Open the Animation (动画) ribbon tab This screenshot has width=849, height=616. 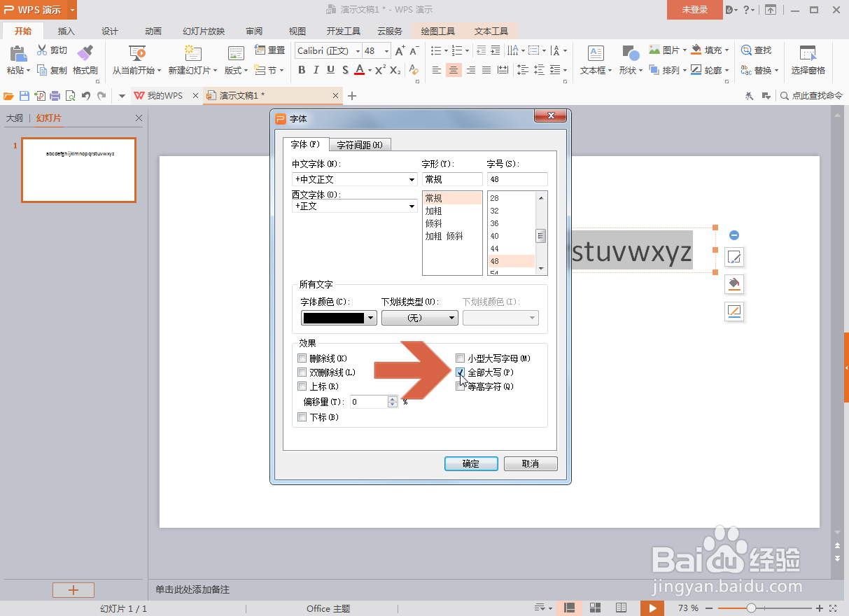point(153,31)
